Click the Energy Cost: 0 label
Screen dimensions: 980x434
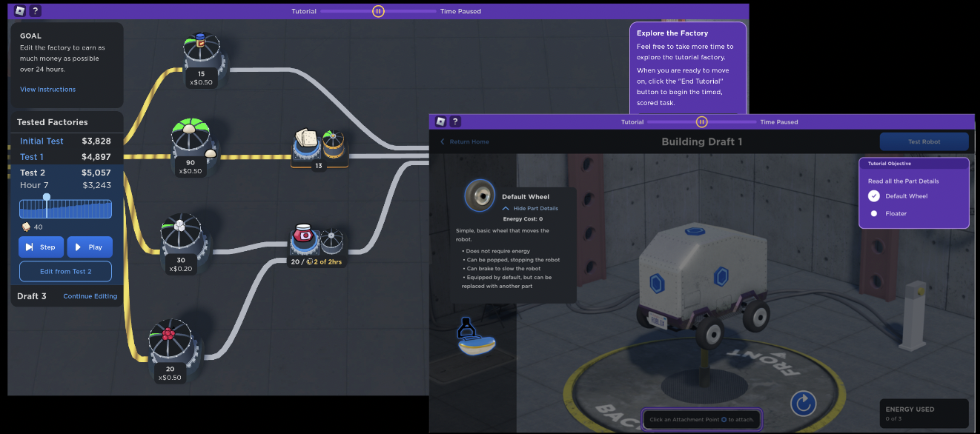click(523, 219)
